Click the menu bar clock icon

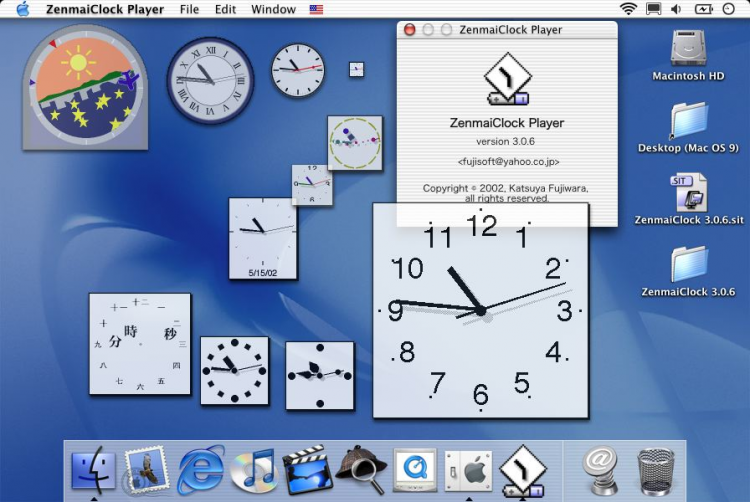click(x=728, y=9)
